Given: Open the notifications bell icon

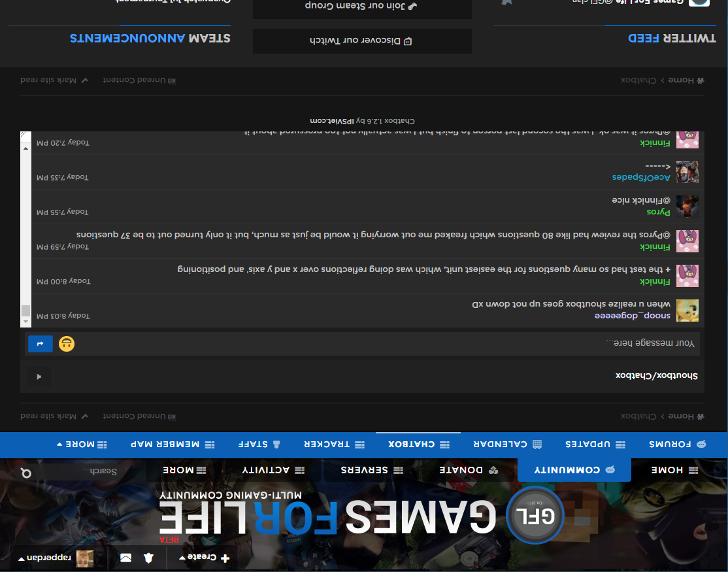Looking at the screenshot, I should pyautogui.click(x=148, y=558).
